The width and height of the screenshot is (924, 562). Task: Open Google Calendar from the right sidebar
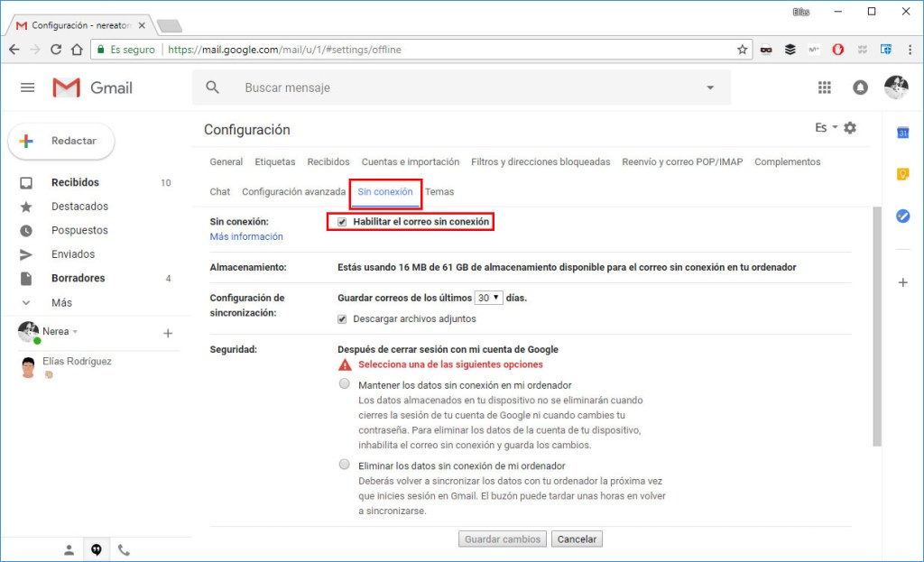coord(903,134)
